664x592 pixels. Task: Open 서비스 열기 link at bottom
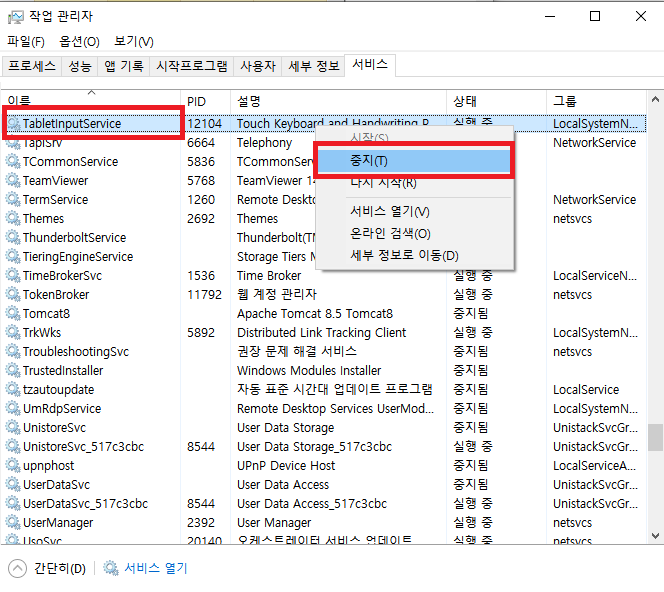(x=155, y=568)
